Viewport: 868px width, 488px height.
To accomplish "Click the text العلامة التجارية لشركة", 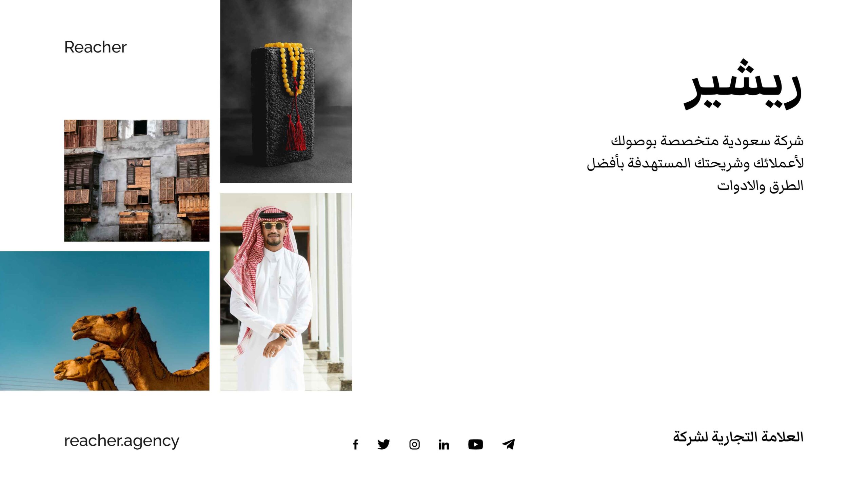I will point(738,437).
